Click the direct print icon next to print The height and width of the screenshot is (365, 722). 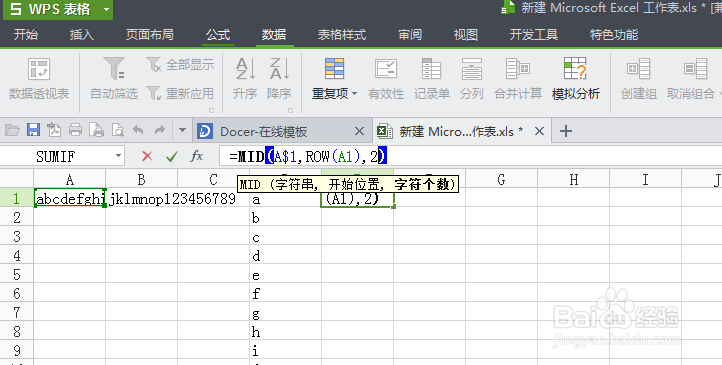click(x=96, y=130)
